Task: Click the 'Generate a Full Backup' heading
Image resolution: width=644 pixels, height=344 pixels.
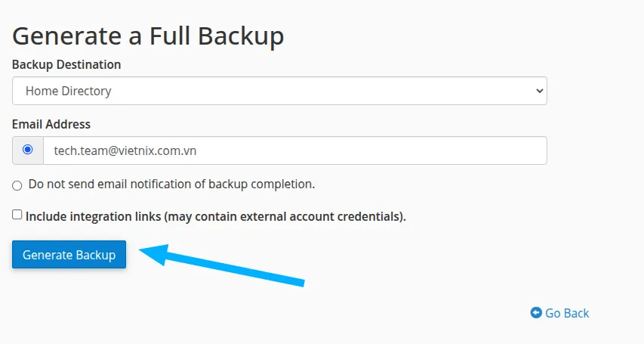Action: 148,36
